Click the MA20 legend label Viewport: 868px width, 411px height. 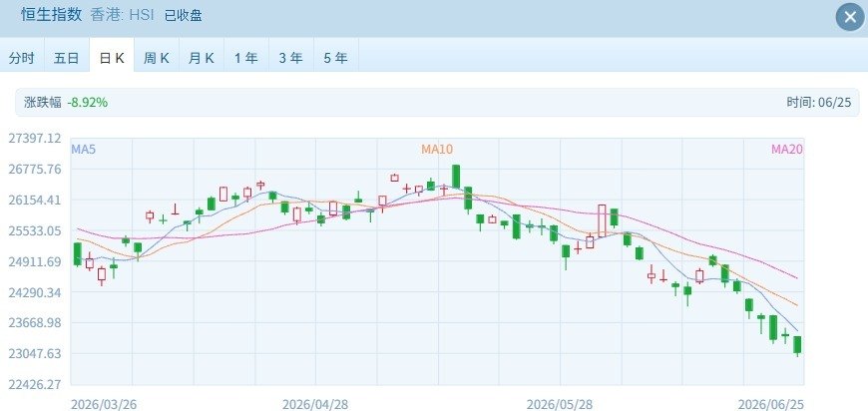(x=786, y=149)
